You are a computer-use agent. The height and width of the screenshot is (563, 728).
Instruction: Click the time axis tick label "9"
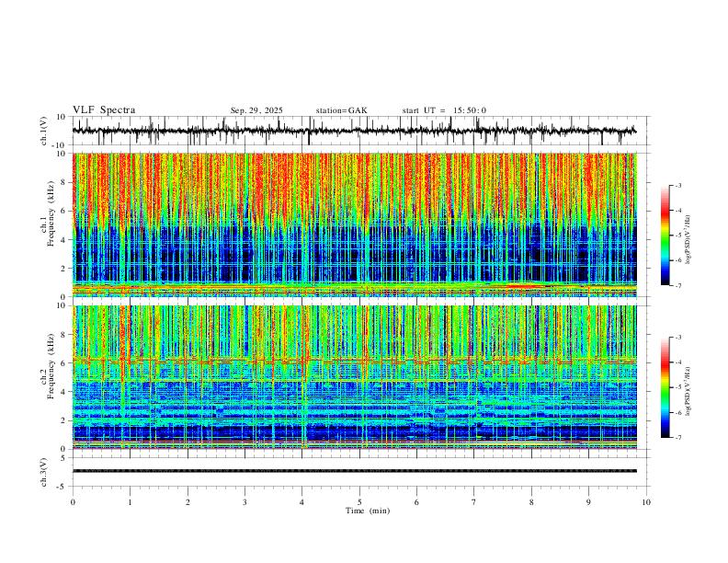[588, 502]
